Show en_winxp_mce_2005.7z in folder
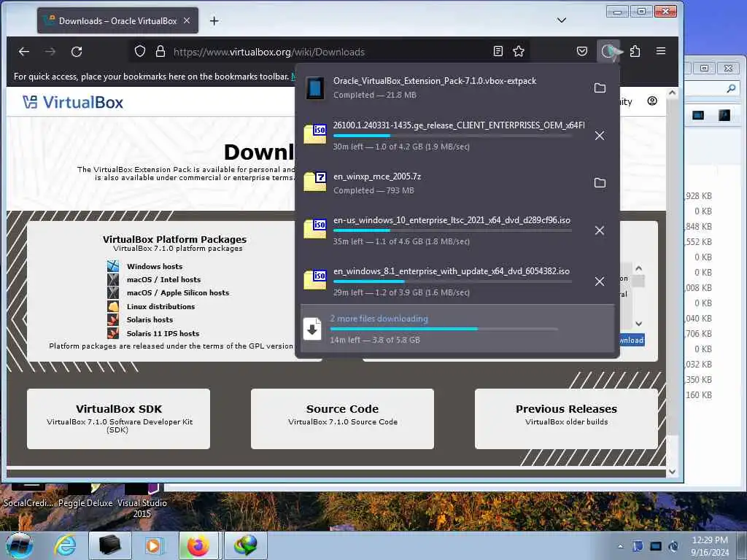This screenshot has width=747, height=560. click(600, 183)
